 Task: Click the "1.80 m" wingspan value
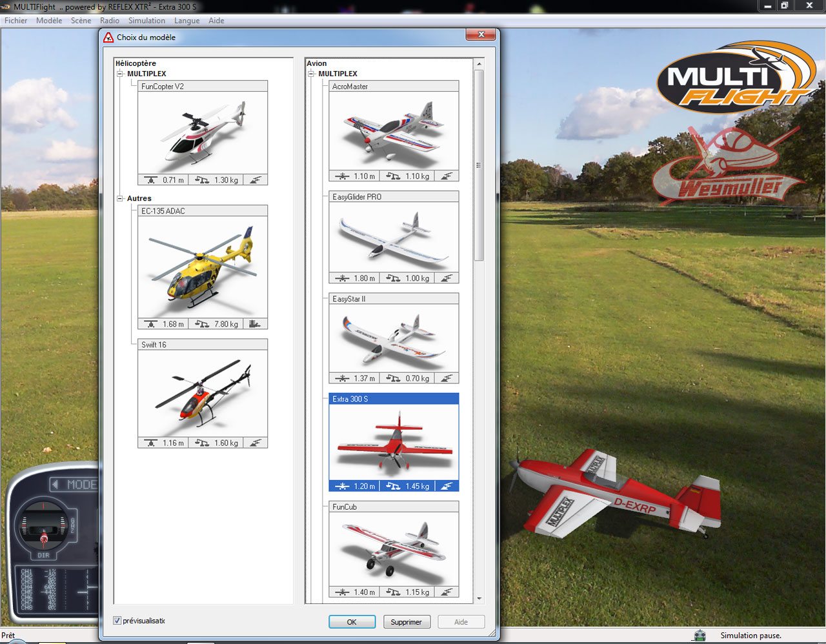pyautogui.click(x=364, y=278)
